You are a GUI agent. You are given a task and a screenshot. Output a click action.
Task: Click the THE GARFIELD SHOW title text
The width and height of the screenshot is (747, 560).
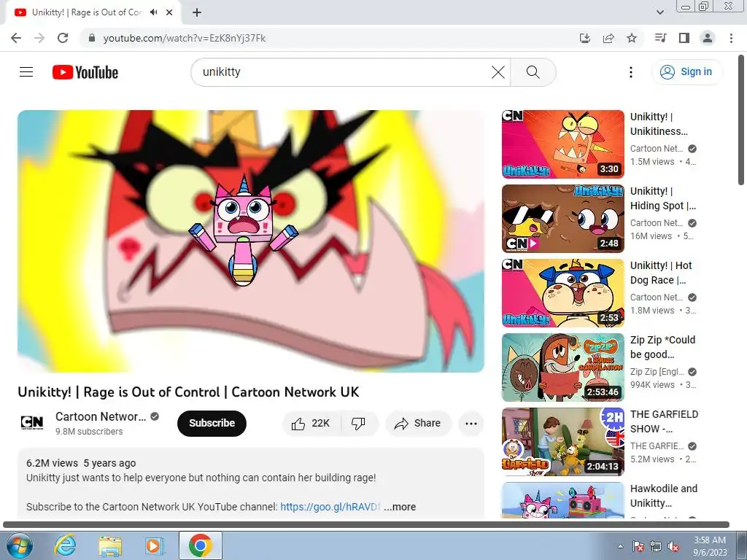click(x=664, y=421)
